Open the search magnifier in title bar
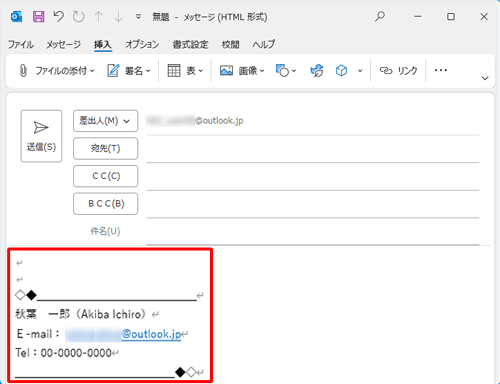 (380, 16)
